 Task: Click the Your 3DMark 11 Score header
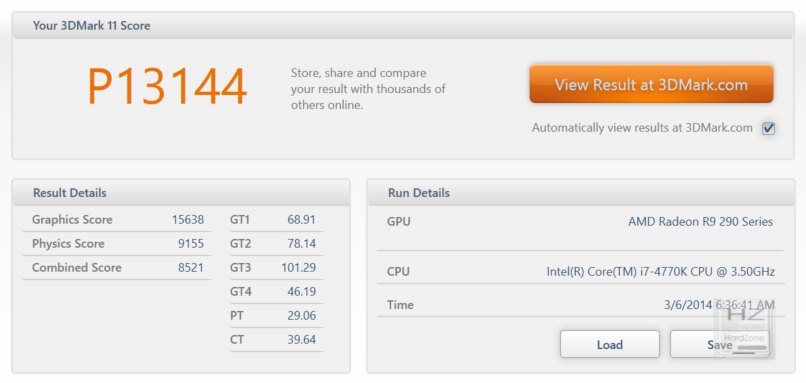(403, 26)
